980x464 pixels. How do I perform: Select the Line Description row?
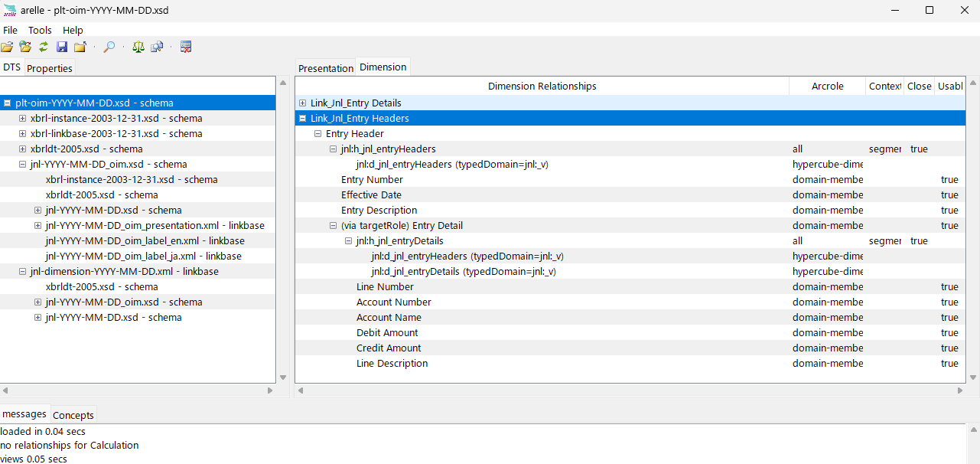[630, 363]
